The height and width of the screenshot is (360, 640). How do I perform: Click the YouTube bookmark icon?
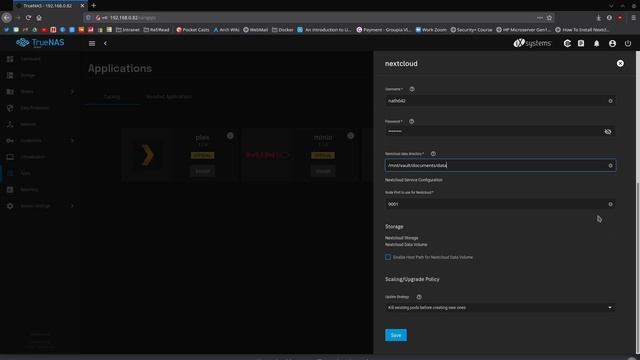coord(44,29)
